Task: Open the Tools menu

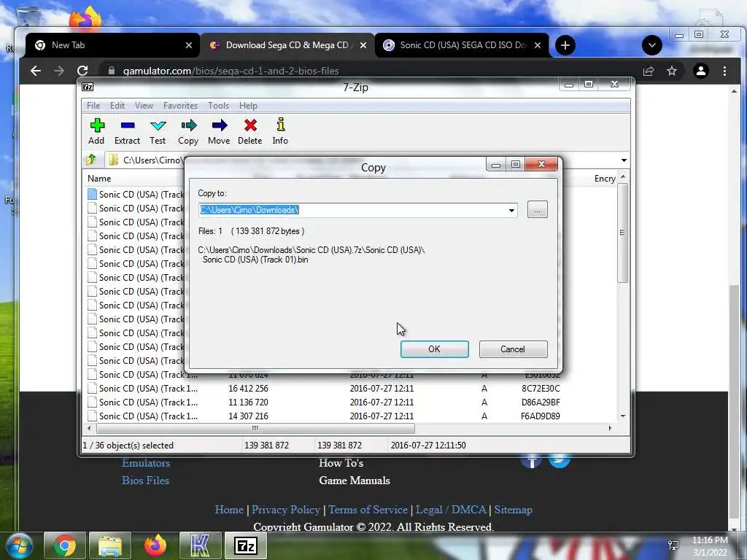Action: 218,106
